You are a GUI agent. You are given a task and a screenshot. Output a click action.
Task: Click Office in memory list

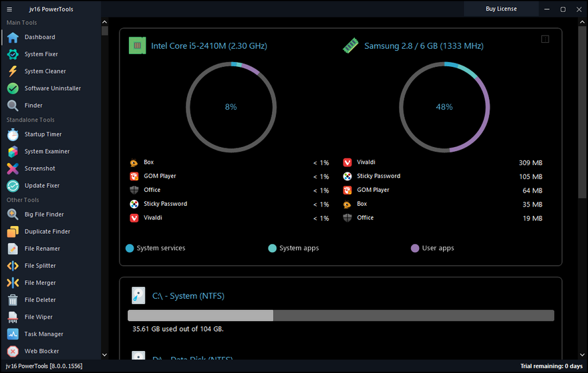(x=365, y=218)
